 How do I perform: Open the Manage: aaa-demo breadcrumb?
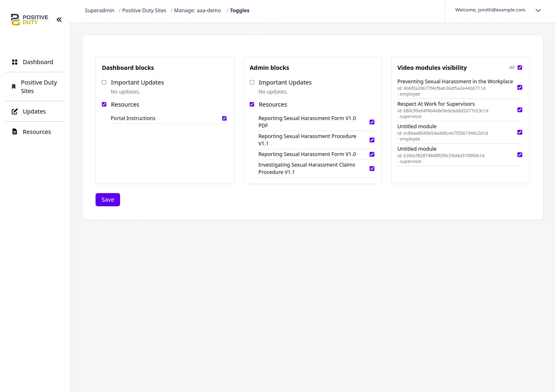click(198, 11)
